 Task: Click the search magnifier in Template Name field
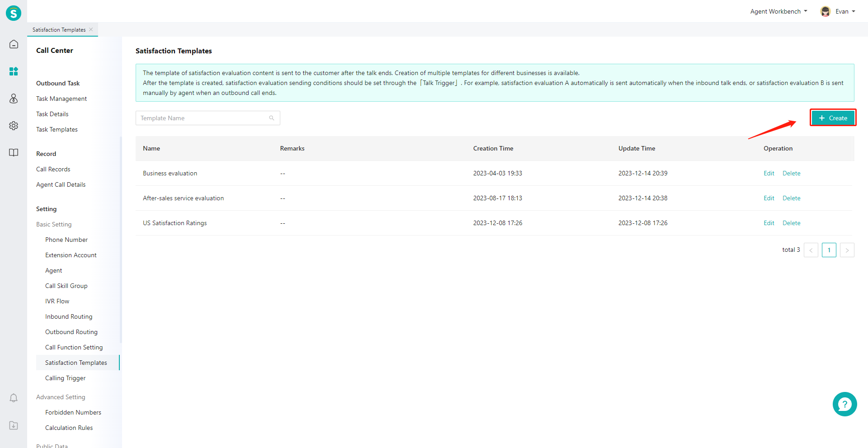(272, 118)
